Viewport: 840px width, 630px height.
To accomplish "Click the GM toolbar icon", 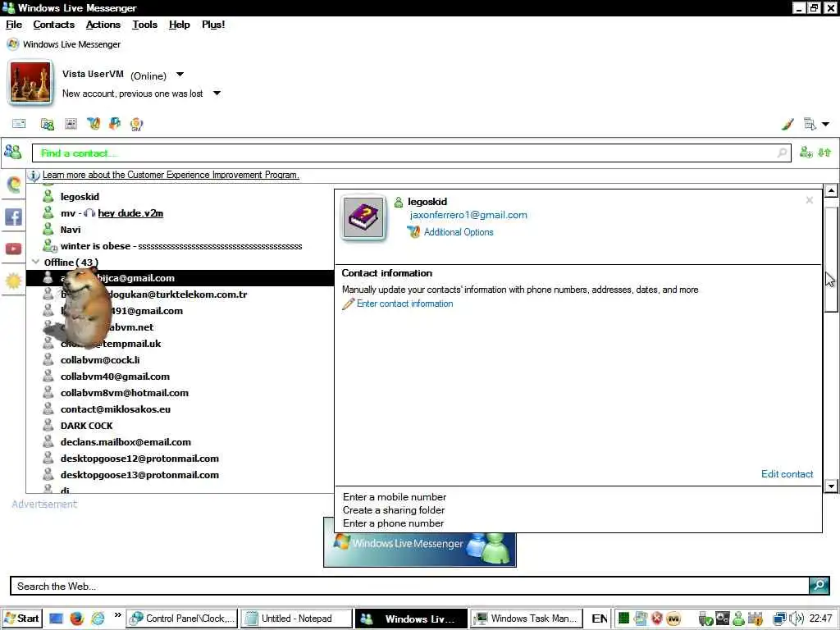I will [136, 125].
